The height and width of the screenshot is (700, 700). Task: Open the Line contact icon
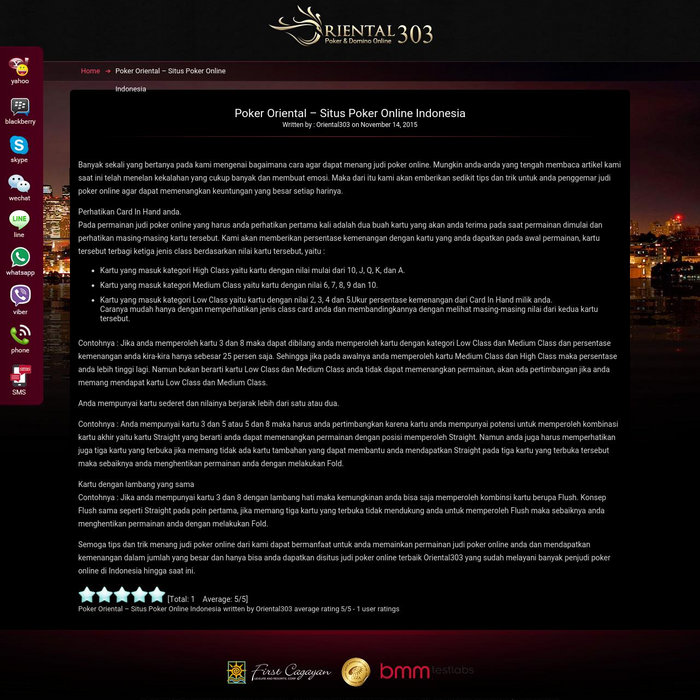(x=19, y=224)
